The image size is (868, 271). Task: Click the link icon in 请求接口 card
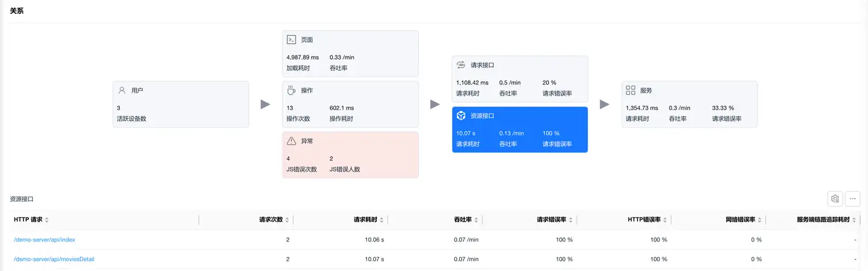461,65
